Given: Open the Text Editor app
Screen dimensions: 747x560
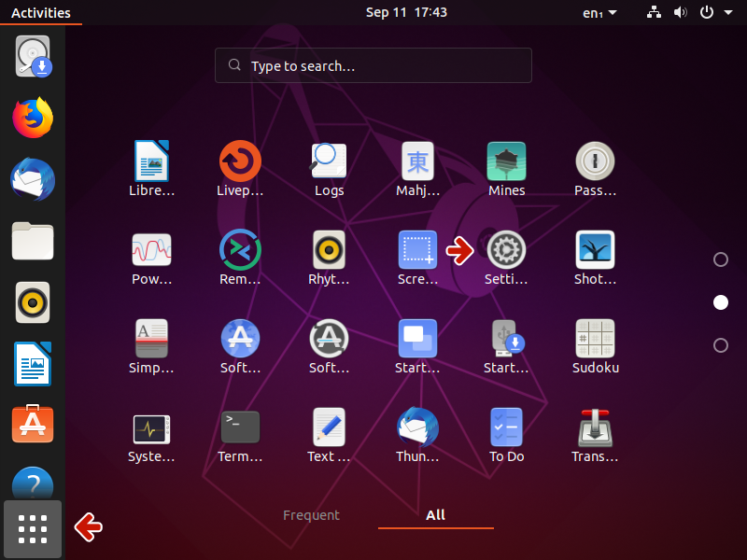Looking at the screenshot, I should coord(329,435).
